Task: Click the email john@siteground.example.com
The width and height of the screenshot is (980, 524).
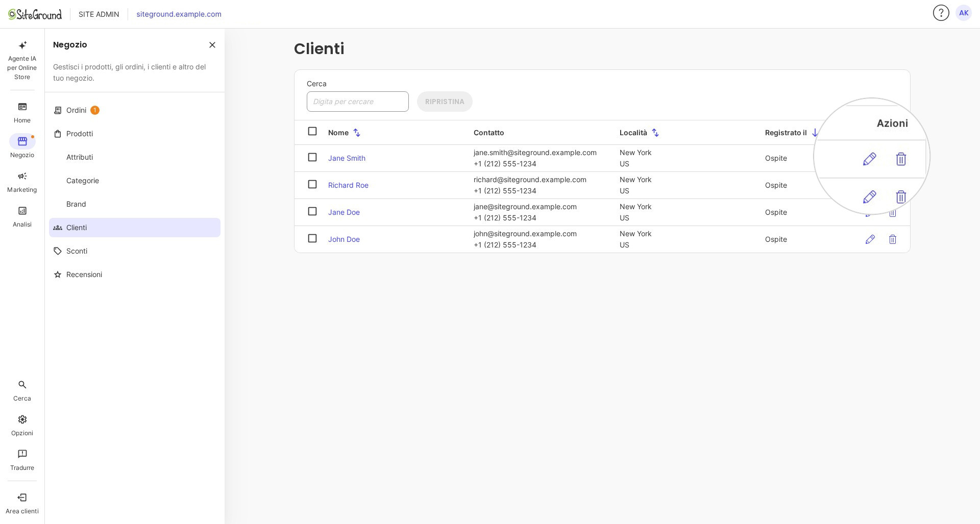Action: point(525,234)
